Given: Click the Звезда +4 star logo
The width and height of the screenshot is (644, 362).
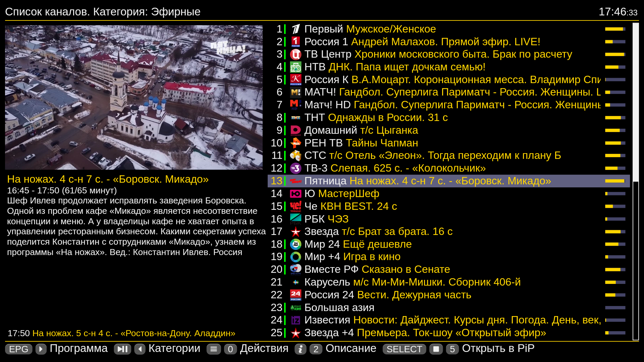Looking at the screenshot, I should pos(296,333).
